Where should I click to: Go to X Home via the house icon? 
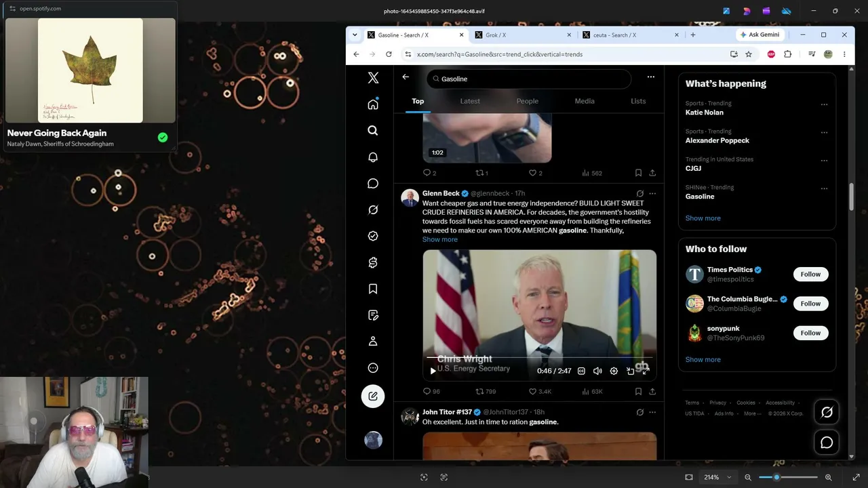[x=373, y=104]
